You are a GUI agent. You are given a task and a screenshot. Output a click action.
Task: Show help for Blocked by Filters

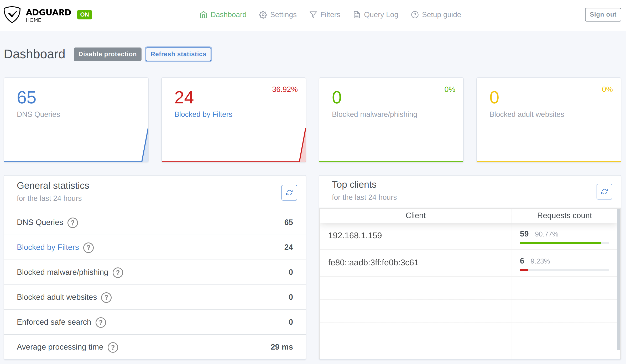(x=88, y=248)
